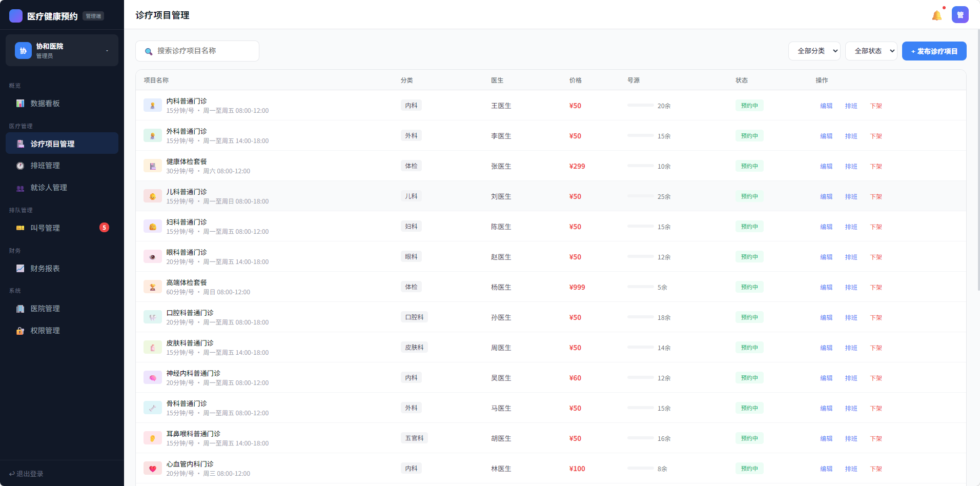Expand the 全部分类 category dropdown

(x=814, y=51)
